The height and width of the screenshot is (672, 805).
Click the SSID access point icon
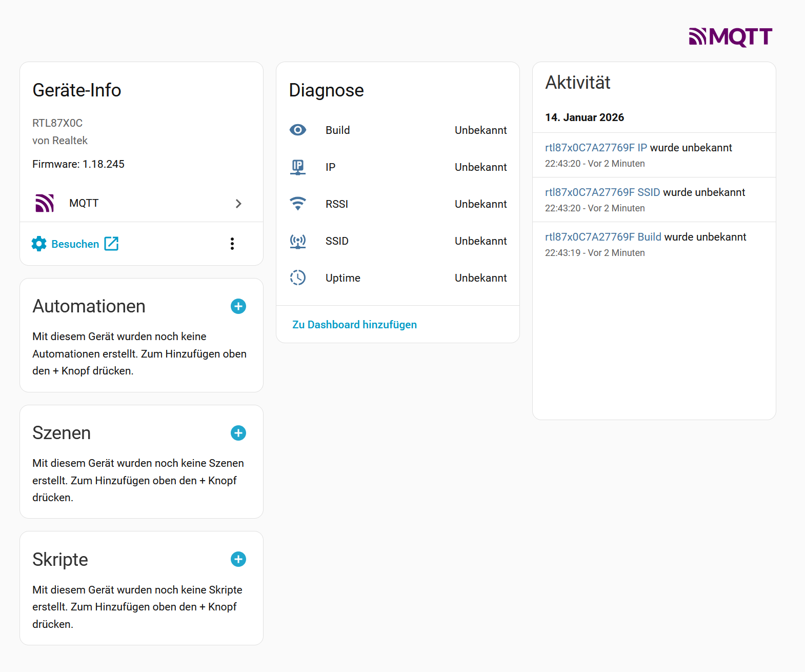[x=298, y=241]
